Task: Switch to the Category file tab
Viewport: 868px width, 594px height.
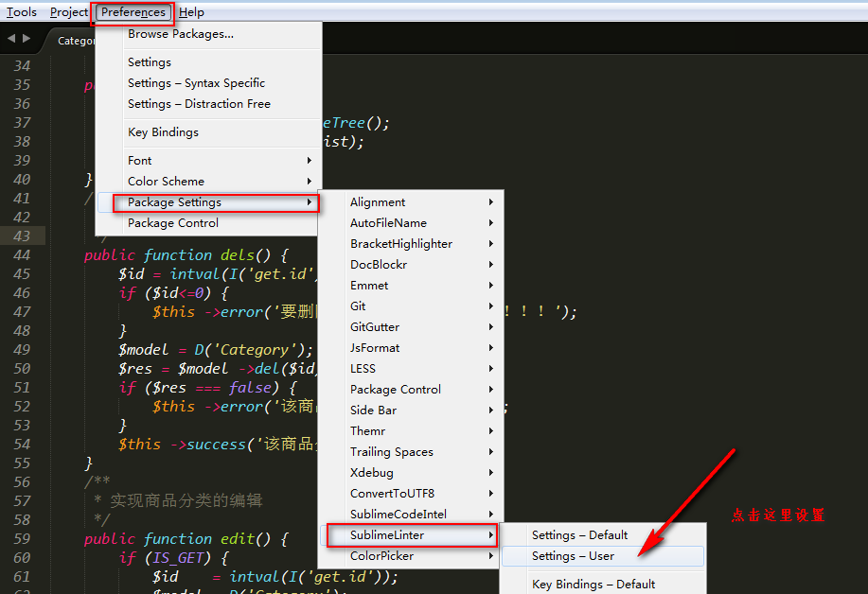Action: (x=76, y=41)
